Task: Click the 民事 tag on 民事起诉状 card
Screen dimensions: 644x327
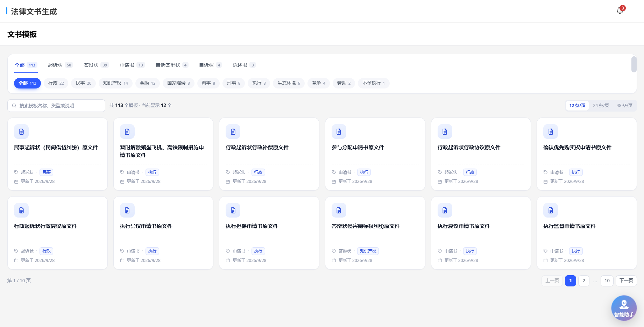Action: click(x=47, y=172)
